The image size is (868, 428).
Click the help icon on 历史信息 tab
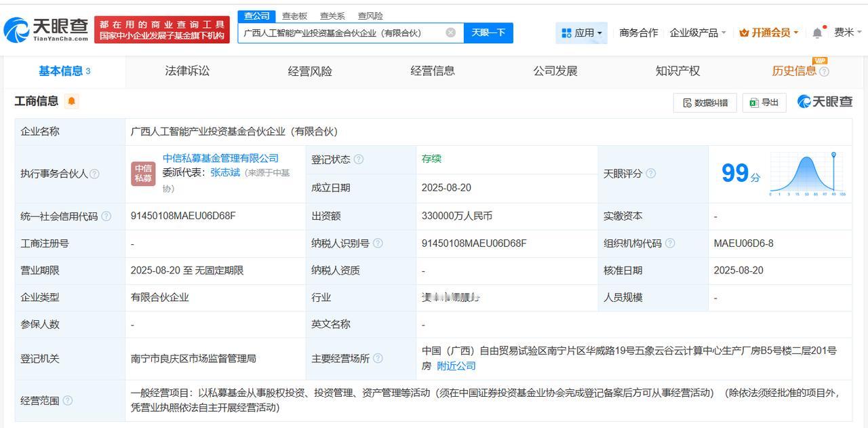824,72
